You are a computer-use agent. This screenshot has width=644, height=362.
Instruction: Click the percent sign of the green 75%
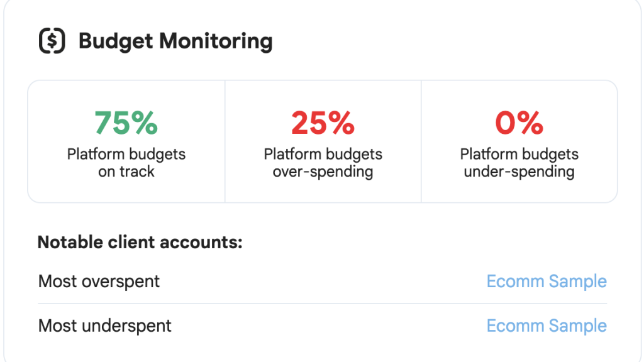tap(145, 123)
